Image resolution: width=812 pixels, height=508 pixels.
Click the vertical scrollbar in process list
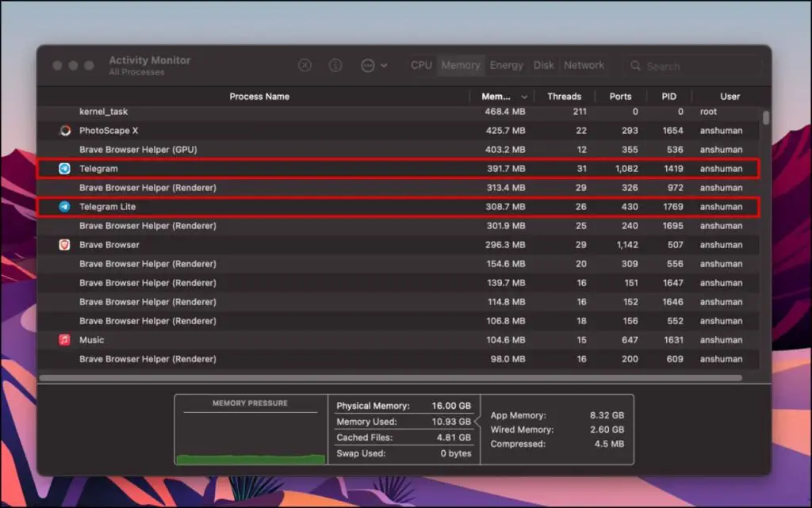(765, 119)
